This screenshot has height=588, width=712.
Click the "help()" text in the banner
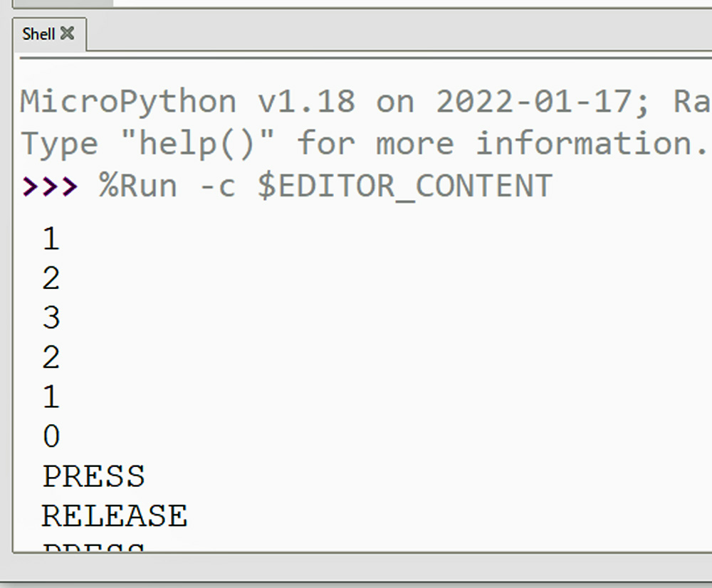pos(198,144)
